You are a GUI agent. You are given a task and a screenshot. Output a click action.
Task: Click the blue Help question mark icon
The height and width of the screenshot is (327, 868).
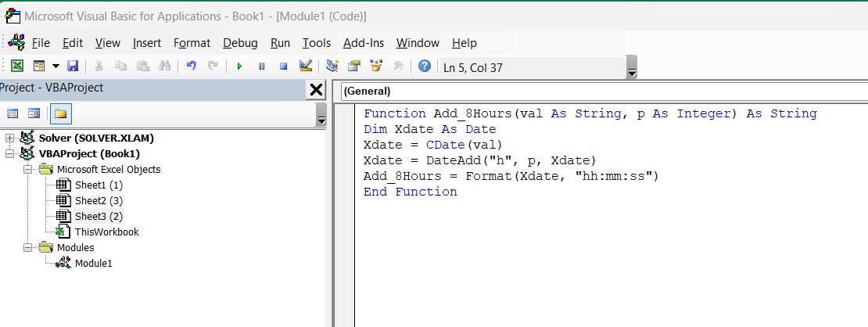(x=425, y=66)
